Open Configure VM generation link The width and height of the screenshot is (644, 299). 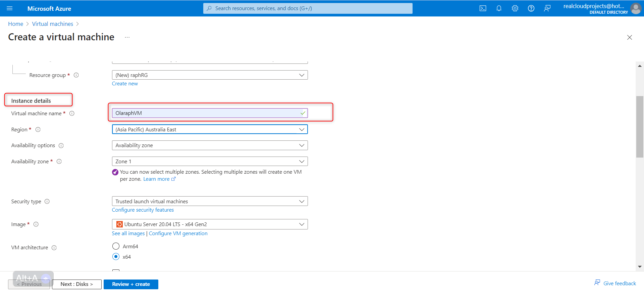178,233
